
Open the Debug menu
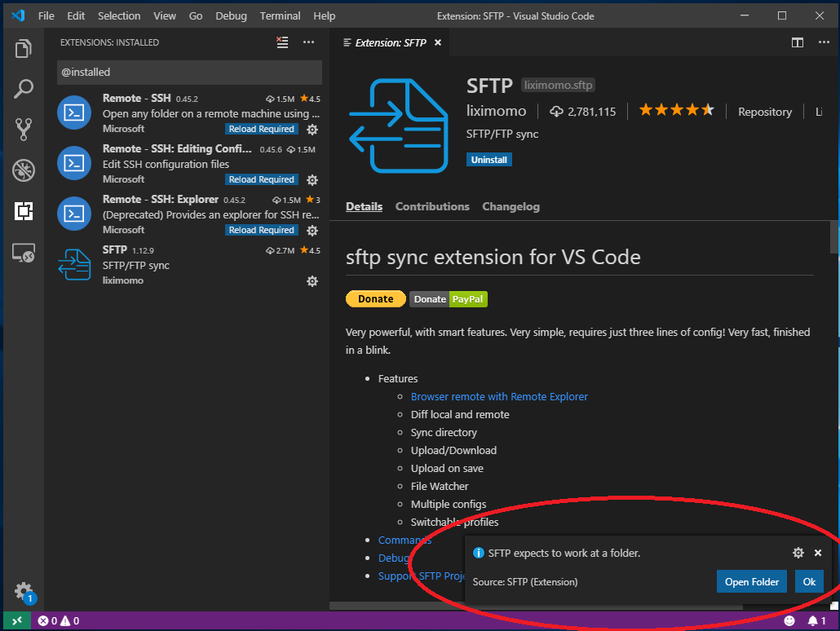[x=231, y=16]
